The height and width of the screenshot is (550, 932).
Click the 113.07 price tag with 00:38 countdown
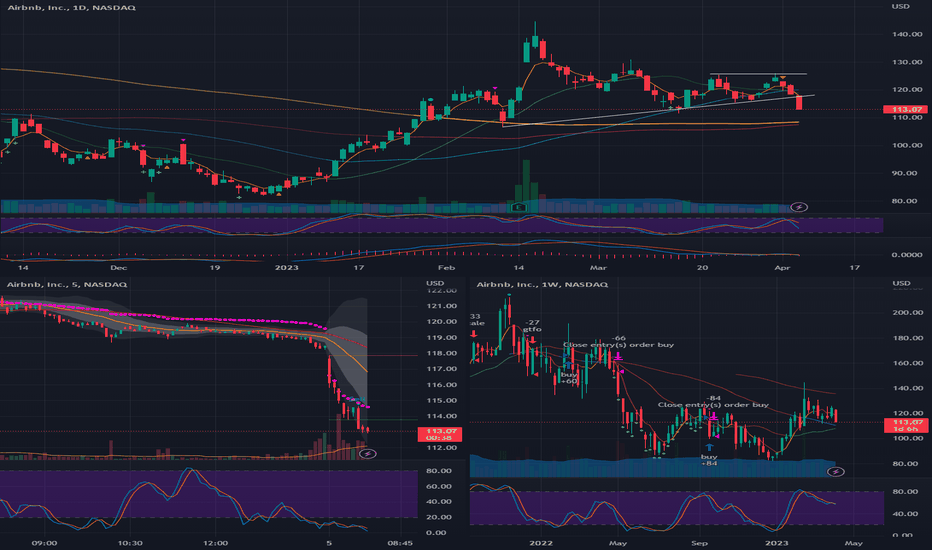(440, 435)
